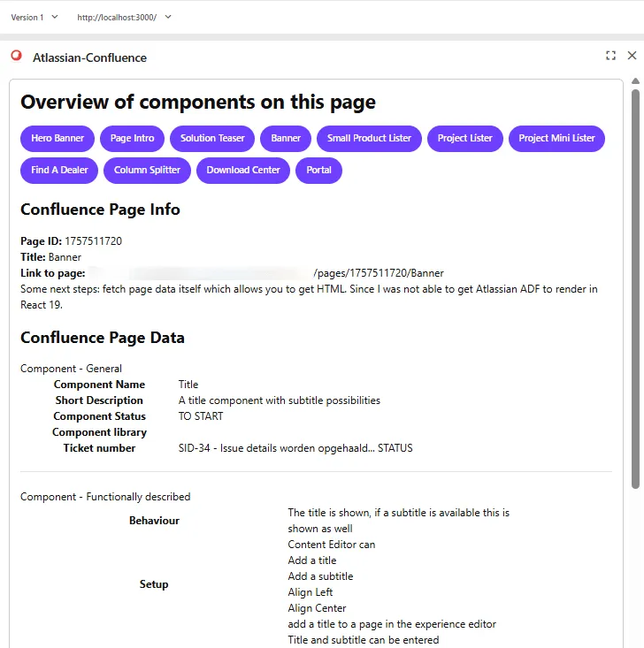Choose the Banner component pill
644x648 pixels.
tap(286, 139)
